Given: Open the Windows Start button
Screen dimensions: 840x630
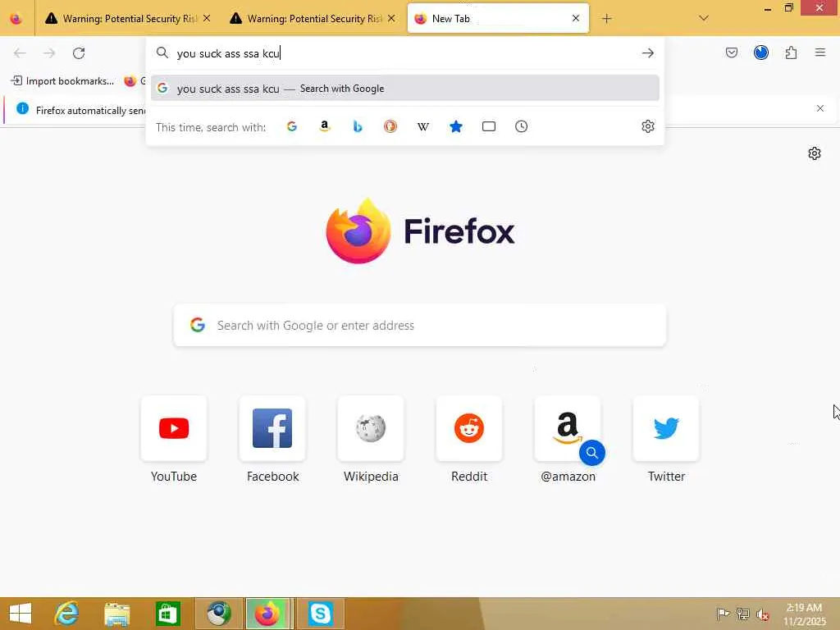Looking at the screenshot, I should pos(21,614).
